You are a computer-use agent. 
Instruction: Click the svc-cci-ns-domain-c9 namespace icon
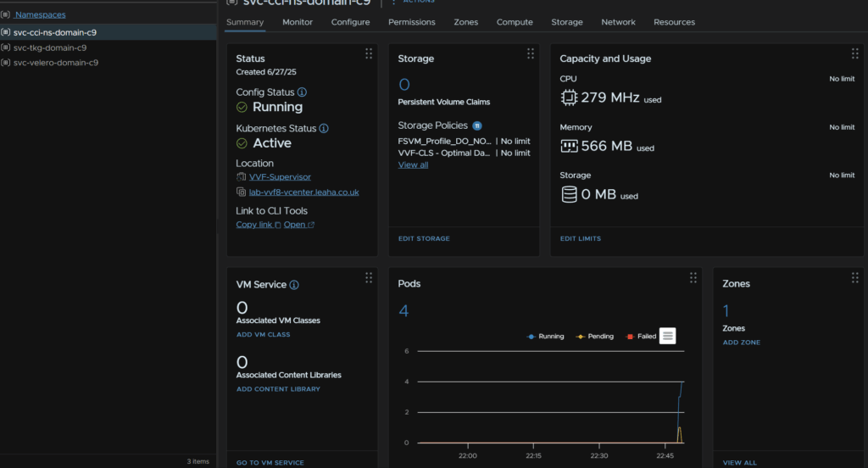pyautogui.click(x=6, y=32)
